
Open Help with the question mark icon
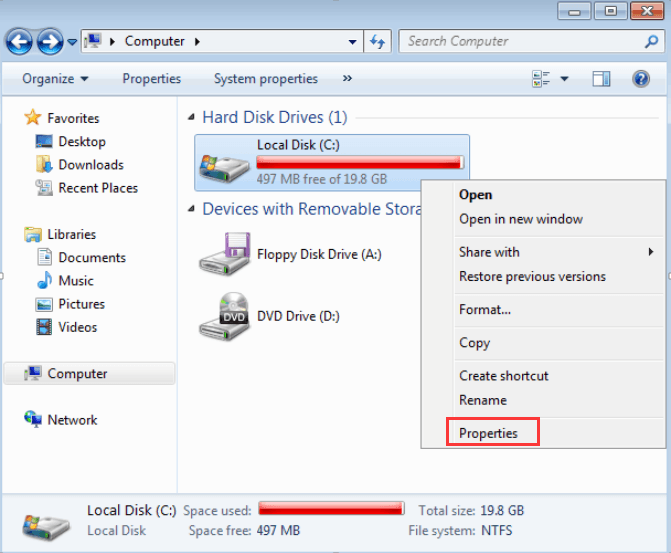coord(641,79)
